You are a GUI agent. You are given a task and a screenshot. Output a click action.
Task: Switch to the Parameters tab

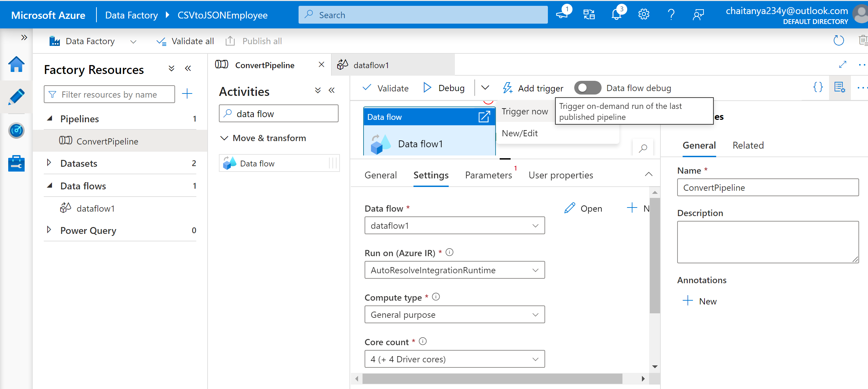click(488, 175)
